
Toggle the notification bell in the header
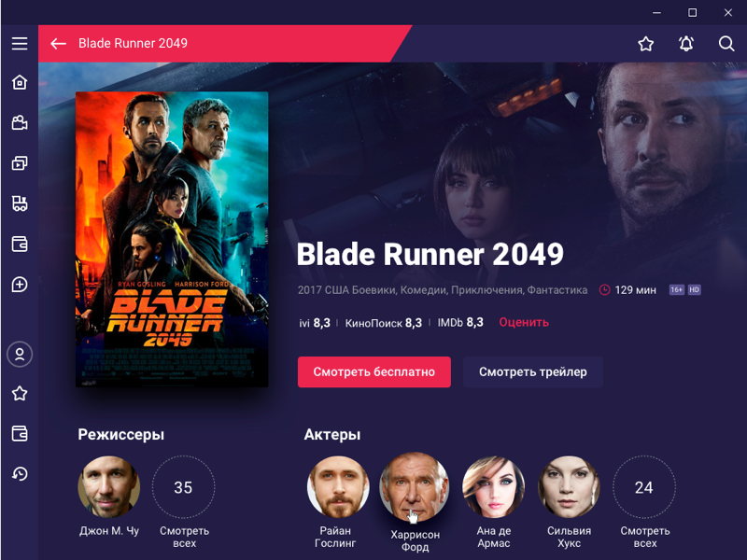tap(686, 44)
